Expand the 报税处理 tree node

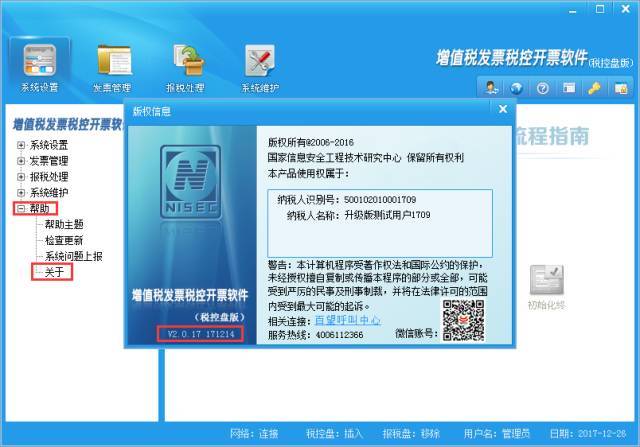21,177
